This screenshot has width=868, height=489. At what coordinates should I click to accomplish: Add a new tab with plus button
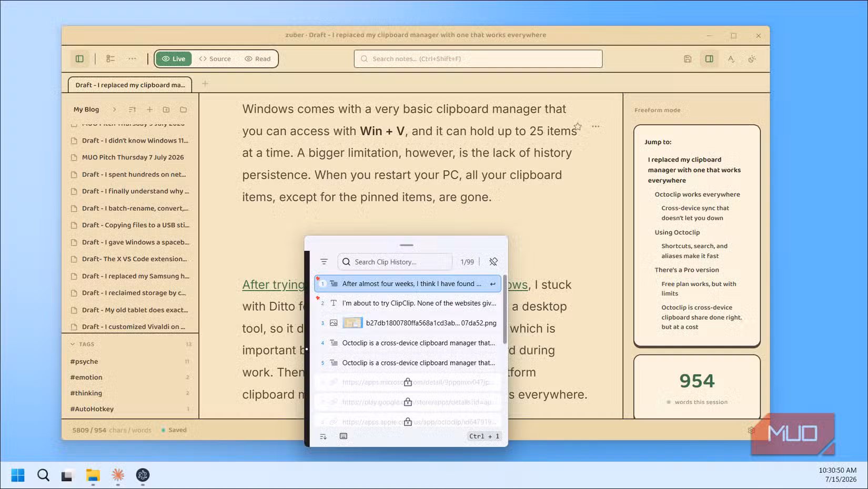click(x=205, y=84)
